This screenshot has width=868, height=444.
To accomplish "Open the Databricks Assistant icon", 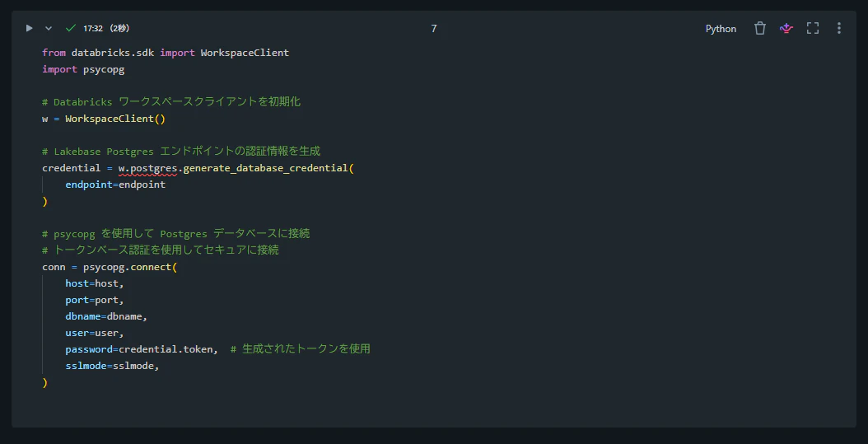I will pos(786,28).
